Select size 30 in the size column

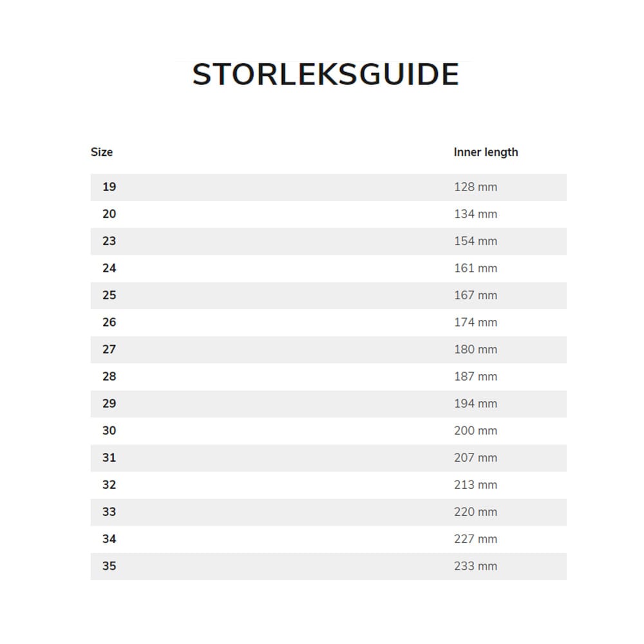(x=109, y=430)
